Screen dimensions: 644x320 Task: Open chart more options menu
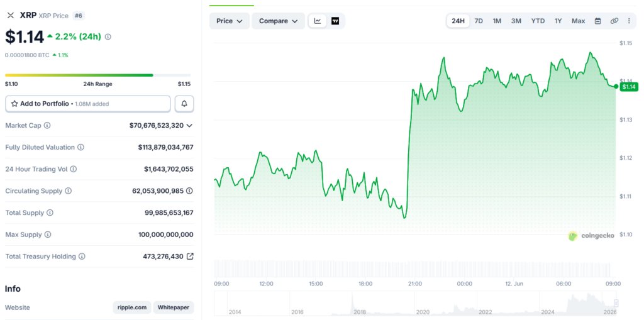coord(629,21)
